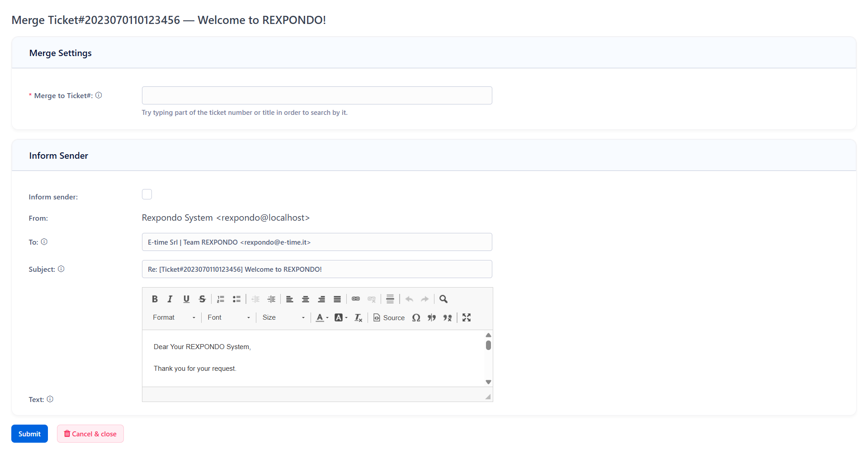Click the line "Dear Your REXPONDO System,"
The width and height of the screenshot is (868, 454).
coord(202,347)
